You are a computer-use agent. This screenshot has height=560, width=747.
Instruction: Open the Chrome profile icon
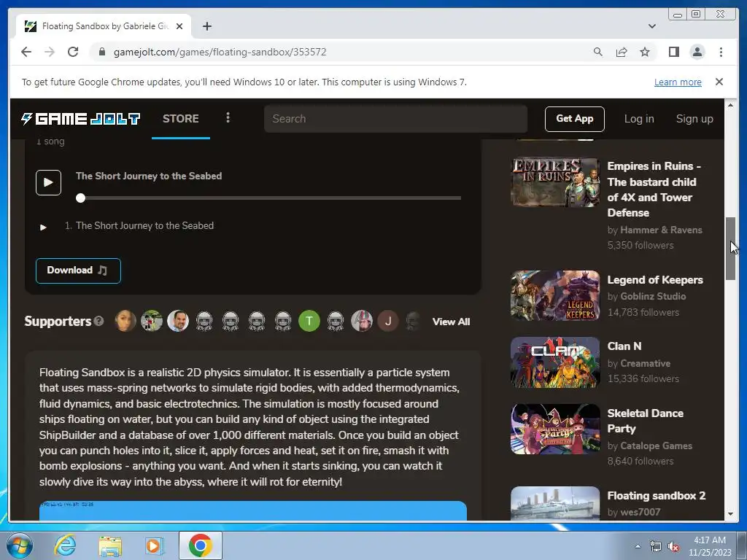tap(697, 52)
